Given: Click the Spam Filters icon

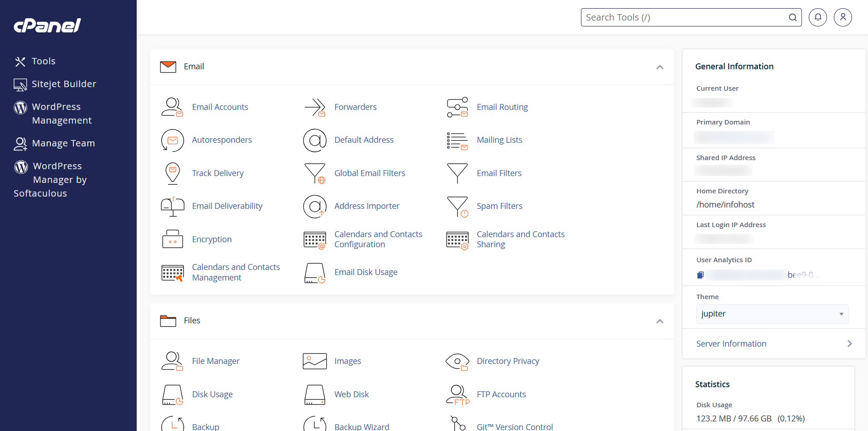Looking at the screenshot, I should (457, 207).
